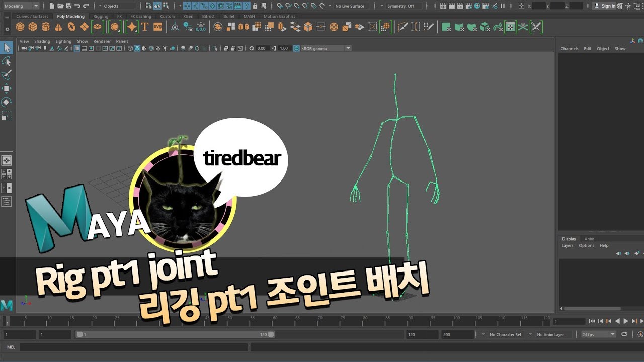The width and height of the screenshot is (644, 362).
Task: Open the sRGB gamma color space dropdown
Action: (326, 48)
